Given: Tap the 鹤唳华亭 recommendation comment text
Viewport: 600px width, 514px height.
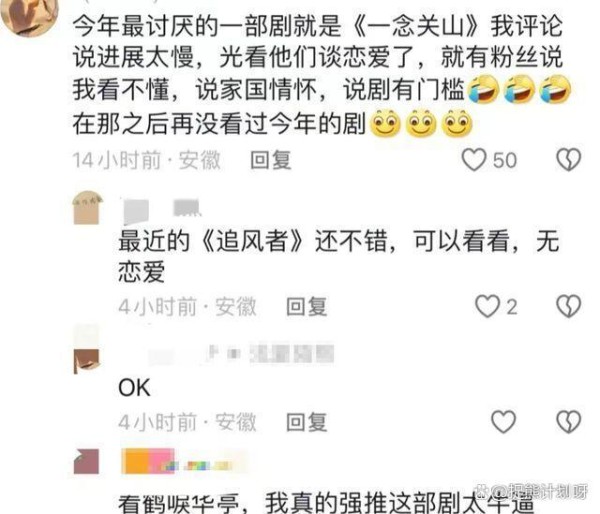Looking at the screenshot, I should pos(325,503).
